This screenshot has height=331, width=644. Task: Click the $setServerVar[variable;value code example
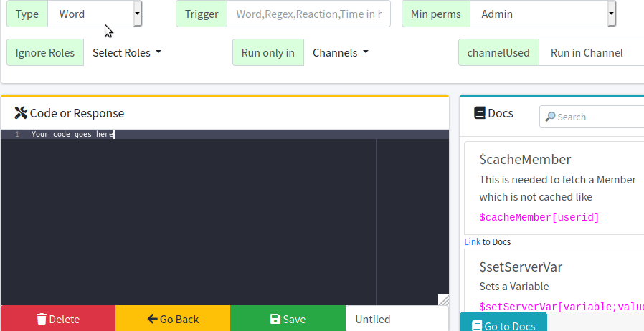[x=562, y=307]
